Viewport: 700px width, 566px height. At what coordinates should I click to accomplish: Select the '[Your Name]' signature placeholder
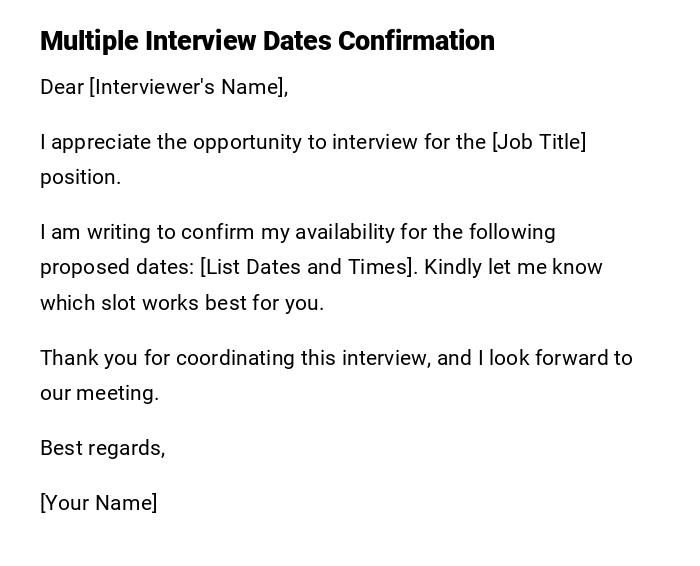tap(98, 503)
